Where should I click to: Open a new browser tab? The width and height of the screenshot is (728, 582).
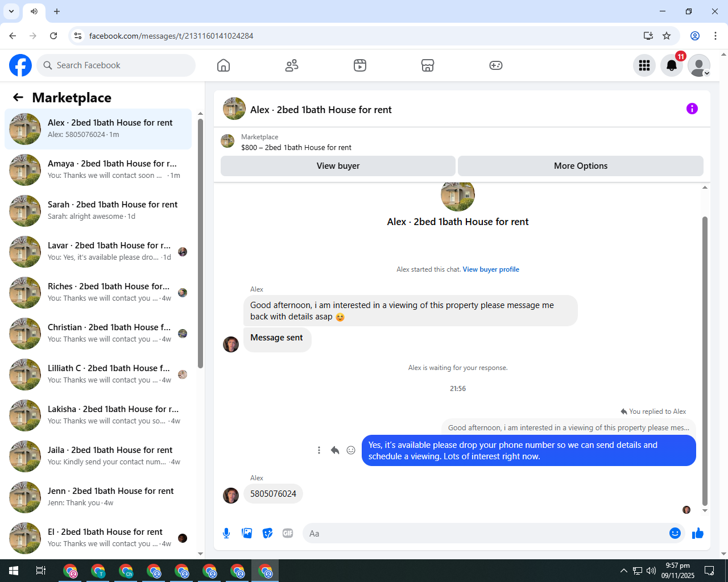[x=57, y=11]
